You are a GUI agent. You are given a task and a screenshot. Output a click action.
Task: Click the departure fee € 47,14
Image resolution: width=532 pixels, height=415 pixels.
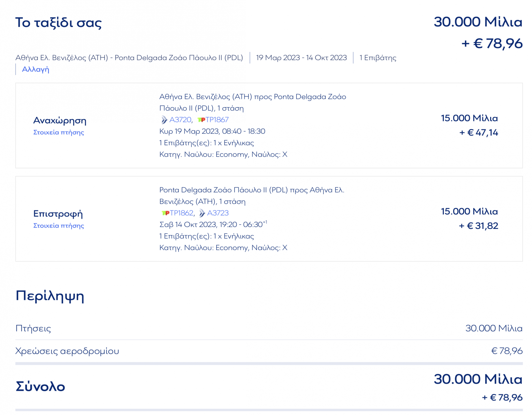(x=479, y=133)
